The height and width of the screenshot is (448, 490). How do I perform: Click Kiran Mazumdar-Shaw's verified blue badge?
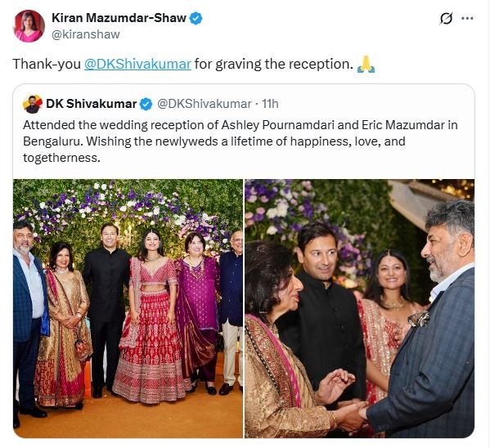[x=196, y=19]
